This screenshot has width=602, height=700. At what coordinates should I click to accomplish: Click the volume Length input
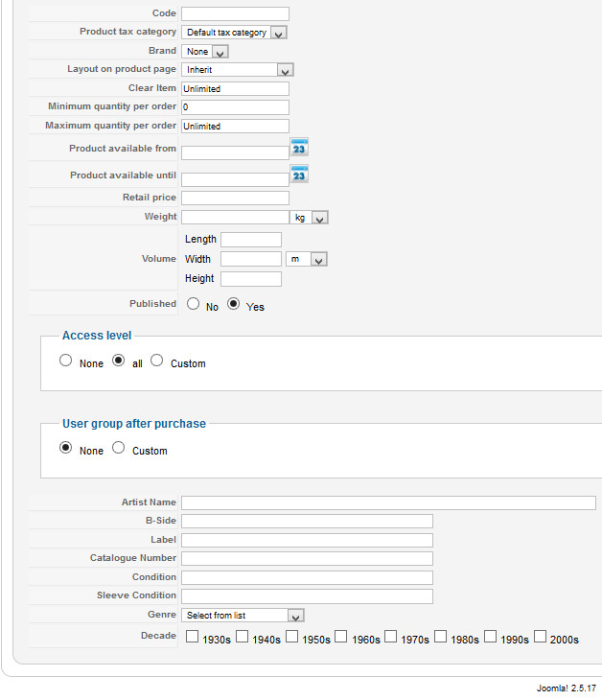250,240
